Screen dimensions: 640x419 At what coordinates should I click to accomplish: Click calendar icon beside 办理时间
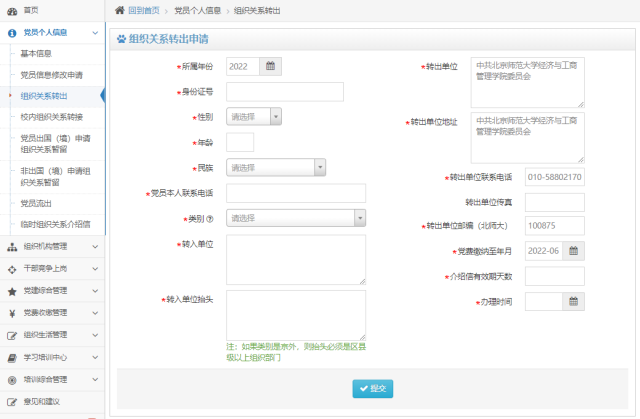click(x=574, y=301)
